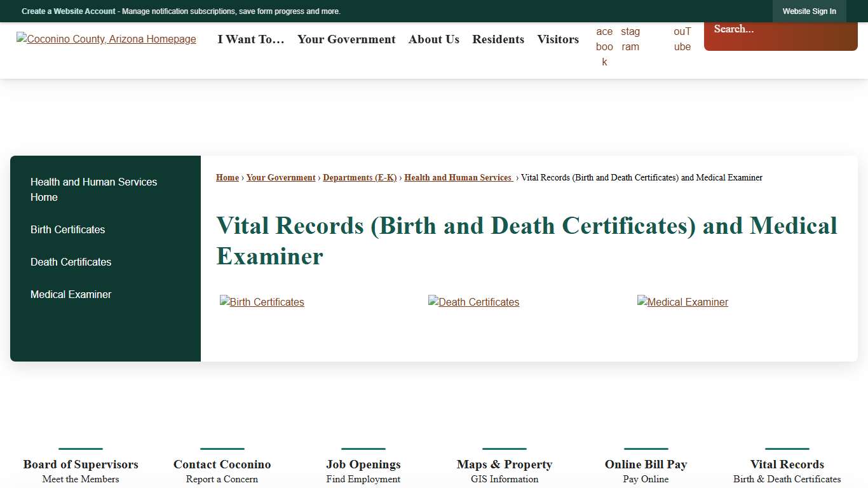Open the Coconino County, Arizona Homepage logo
Screen dimensions: 868x488
(106, 39)
